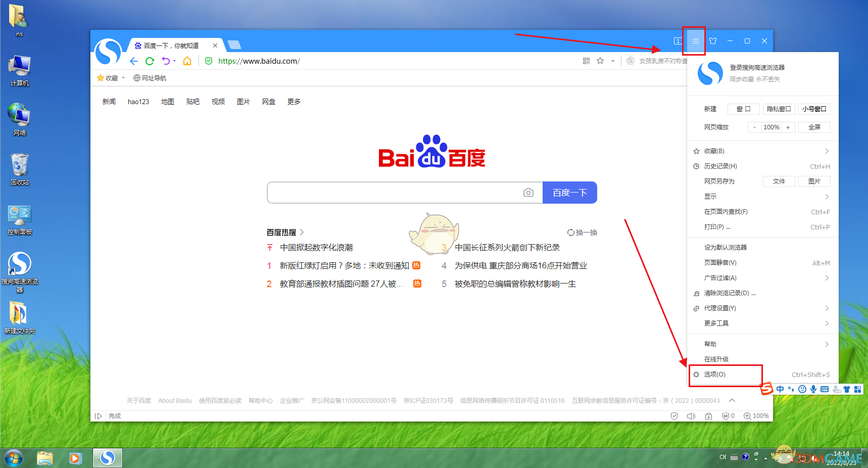Screen dimensions: 868x468
Task: Click the sound icon in status bar
Action: point(691,416)
